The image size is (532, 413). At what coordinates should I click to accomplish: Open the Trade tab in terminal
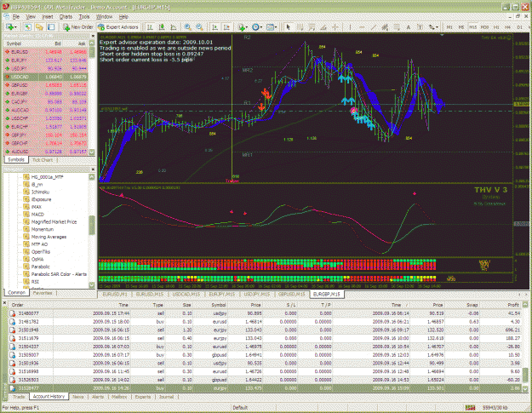(19, 396)
